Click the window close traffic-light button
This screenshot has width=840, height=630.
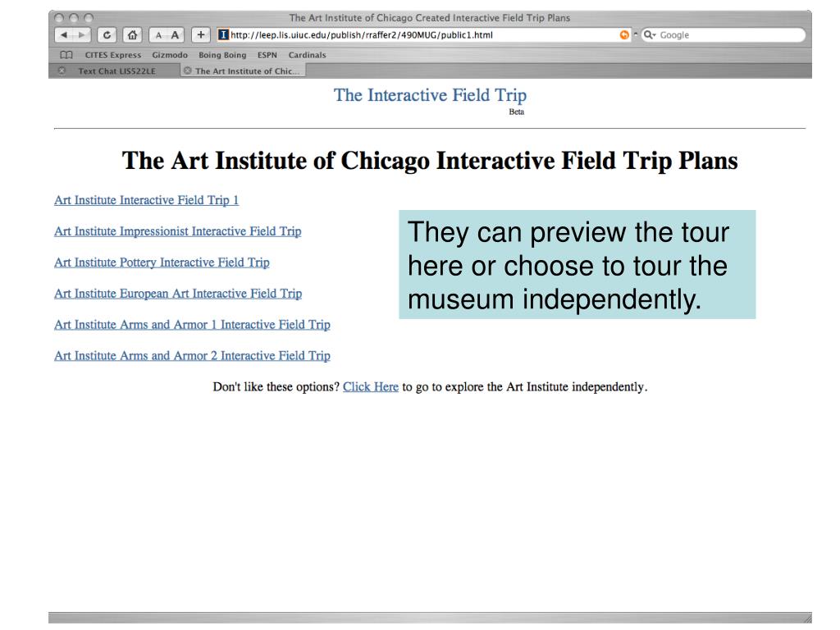coord(59,18)
